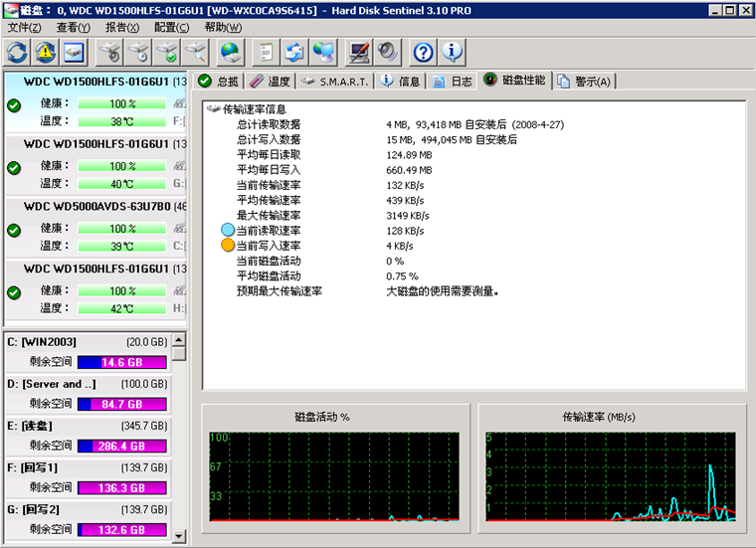The image size is (756, 548).
Task: Click green health check icon of WD5000AVDS disk
Action: pos(14,231)
